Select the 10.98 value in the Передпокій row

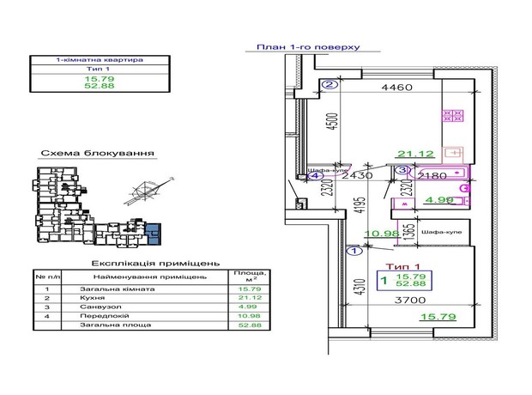[x=250, y=316]
